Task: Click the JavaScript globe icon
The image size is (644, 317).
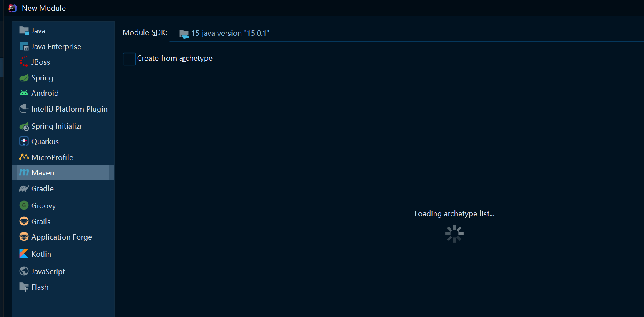Action: (x=24, y=271)
